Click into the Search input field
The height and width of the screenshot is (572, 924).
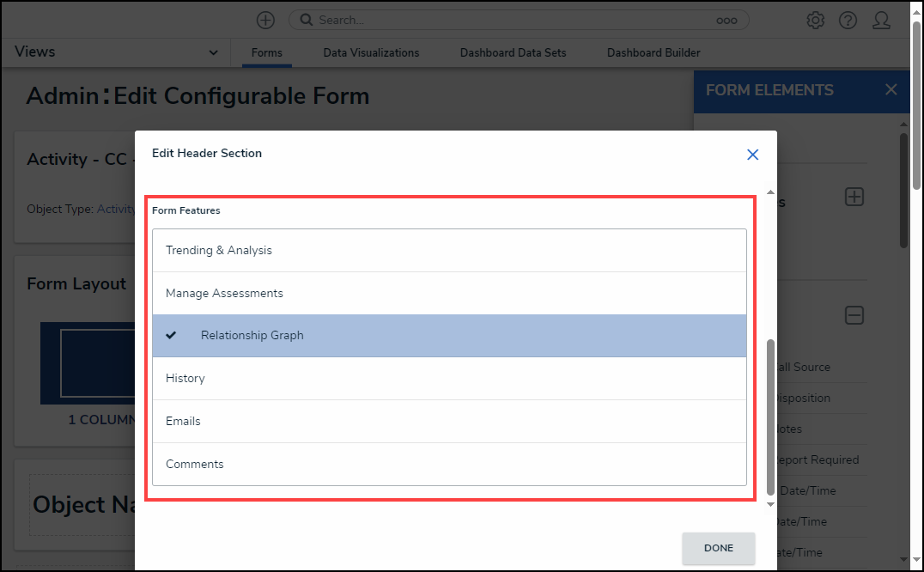[515, 20]
